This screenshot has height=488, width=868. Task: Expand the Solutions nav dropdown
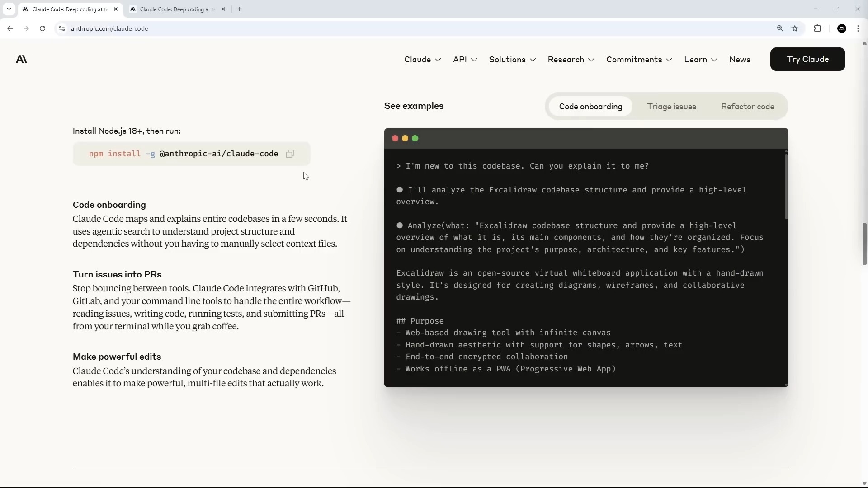point(512,60)
